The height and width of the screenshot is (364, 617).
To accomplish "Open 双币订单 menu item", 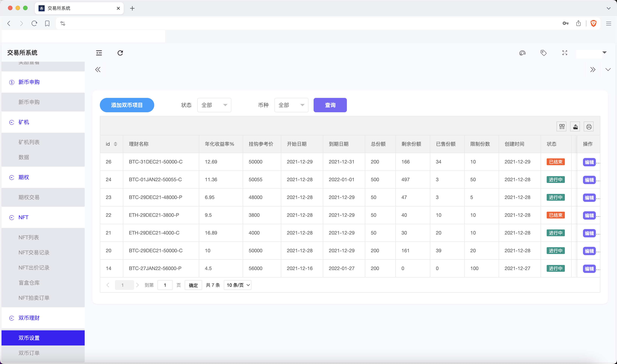I will 43,353.
